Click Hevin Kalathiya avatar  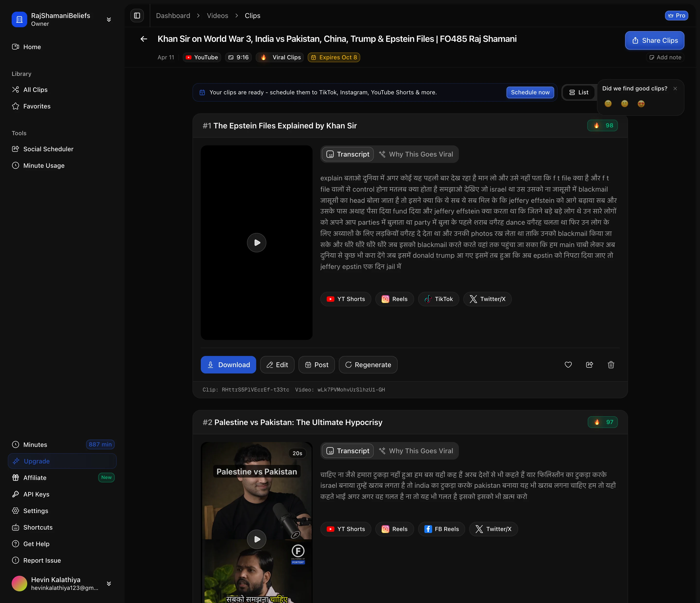coord(19,584)
